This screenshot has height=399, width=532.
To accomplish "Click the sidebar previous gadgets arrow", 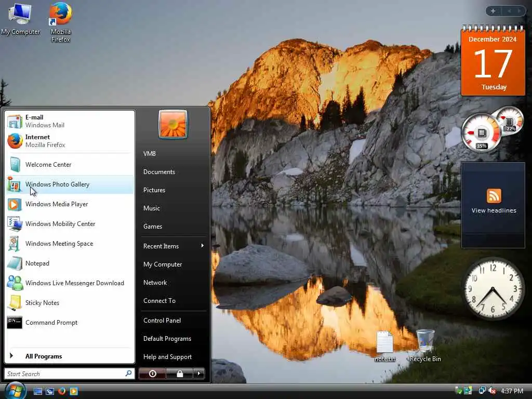I will (509, 11).
